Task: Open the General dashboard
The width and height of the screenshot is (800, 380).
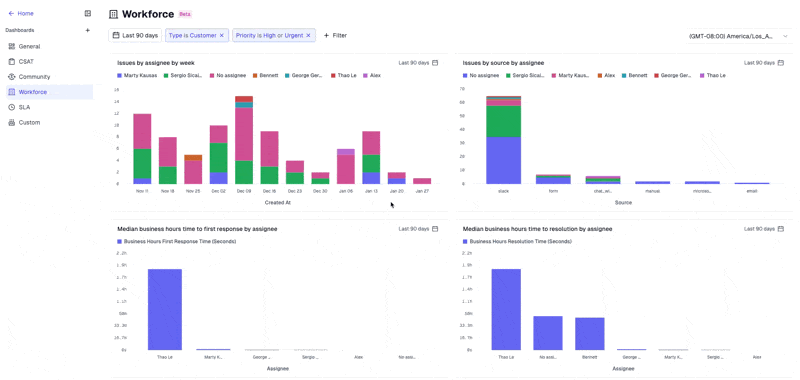Action: tap(49, 46)
